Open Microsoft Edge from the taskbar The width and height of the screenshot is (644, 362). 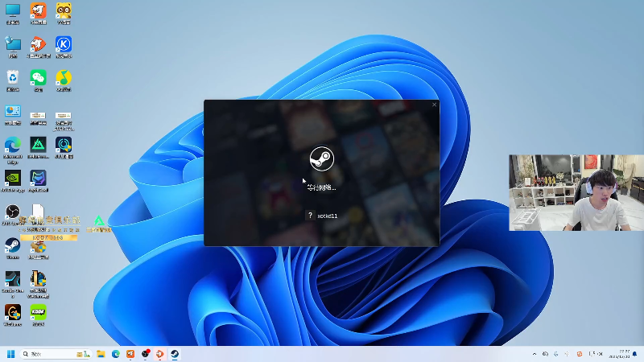pos(116,354)
